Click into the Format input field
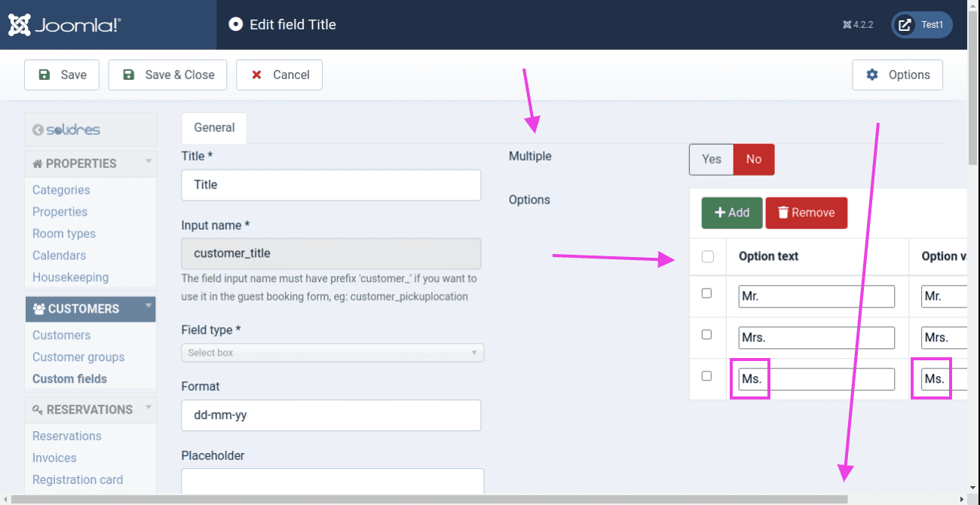Image resolution: width=980 pixels, height=505 pixels. click(331, 415)
